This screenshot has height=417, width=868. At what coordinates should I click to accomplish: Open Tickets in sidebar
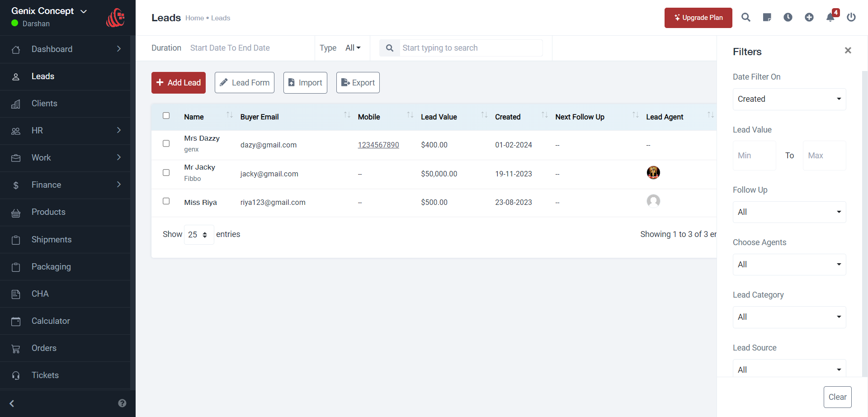coord(65,375)
